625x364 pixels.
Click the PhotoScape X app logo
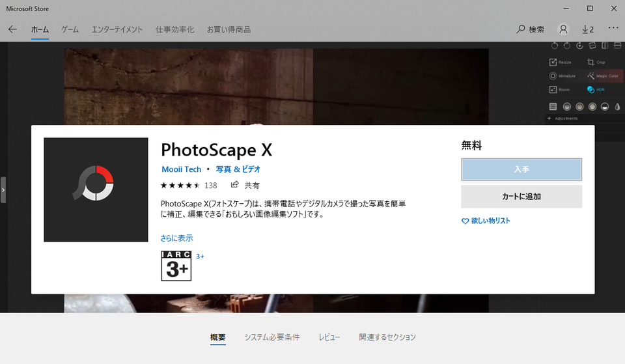tap(96, 189)
